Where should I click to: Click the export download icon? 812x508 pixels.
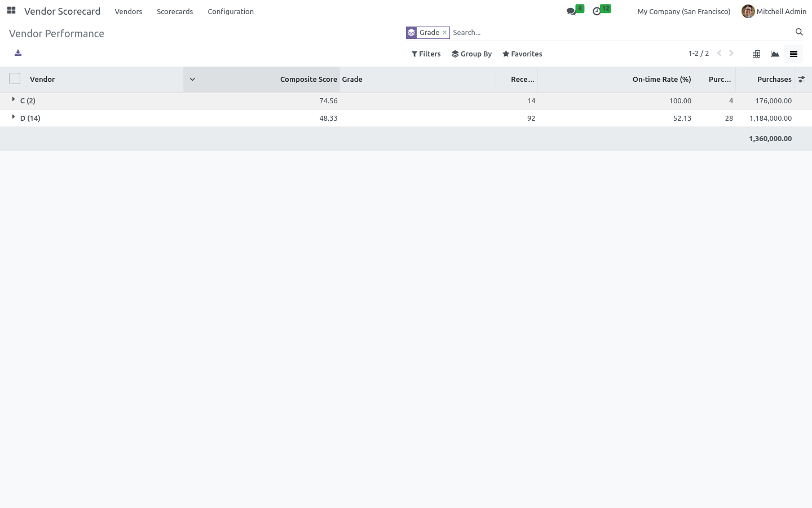(x=18, y=53)
